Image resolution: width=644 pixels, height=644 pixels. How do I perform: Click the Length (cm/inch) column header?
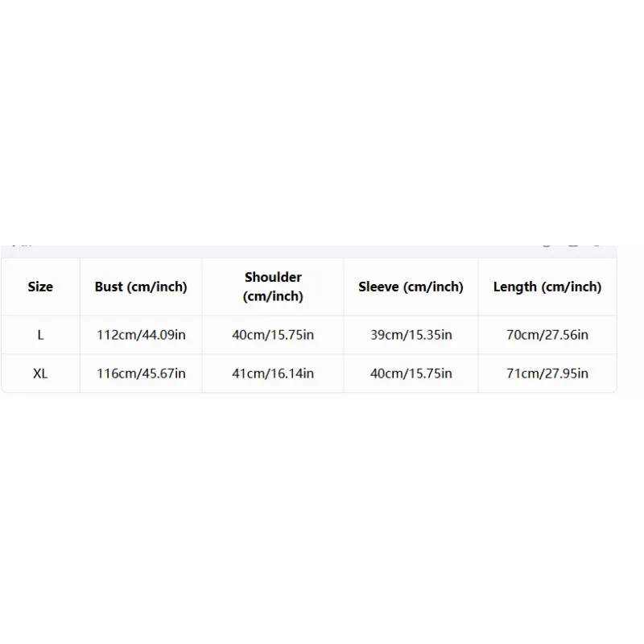[547, 287]
